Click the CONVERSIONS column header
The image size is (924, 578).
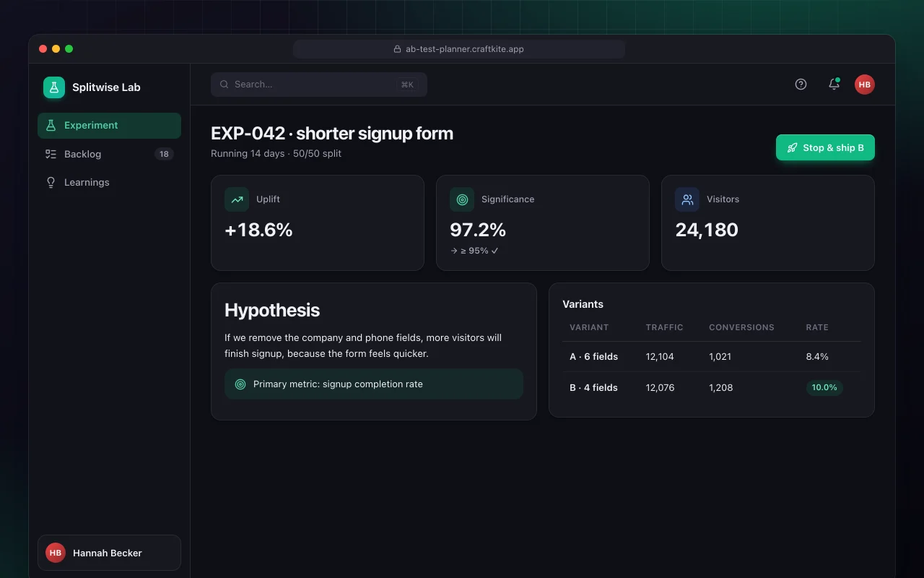(741, 327)
